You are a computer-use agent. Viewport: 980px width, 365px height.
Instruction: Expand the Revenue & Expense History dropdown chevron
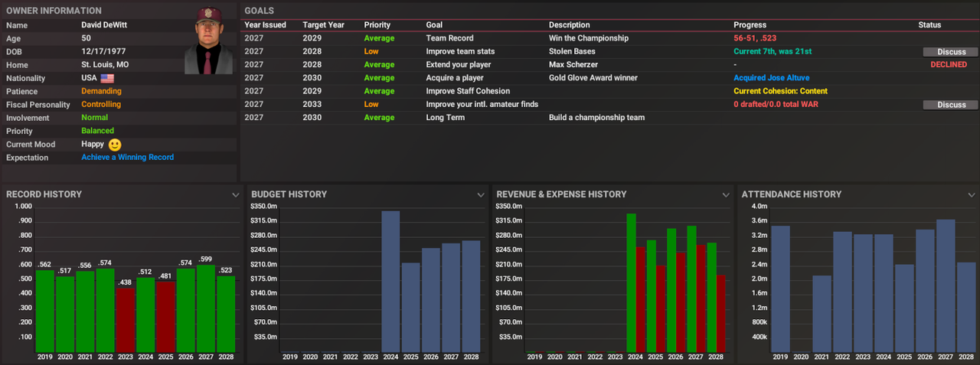[x=725, y=195]
